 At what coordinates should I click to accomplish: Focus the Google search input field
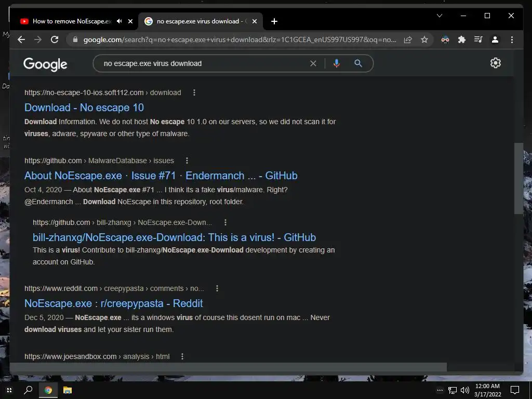tap(204, 63)
